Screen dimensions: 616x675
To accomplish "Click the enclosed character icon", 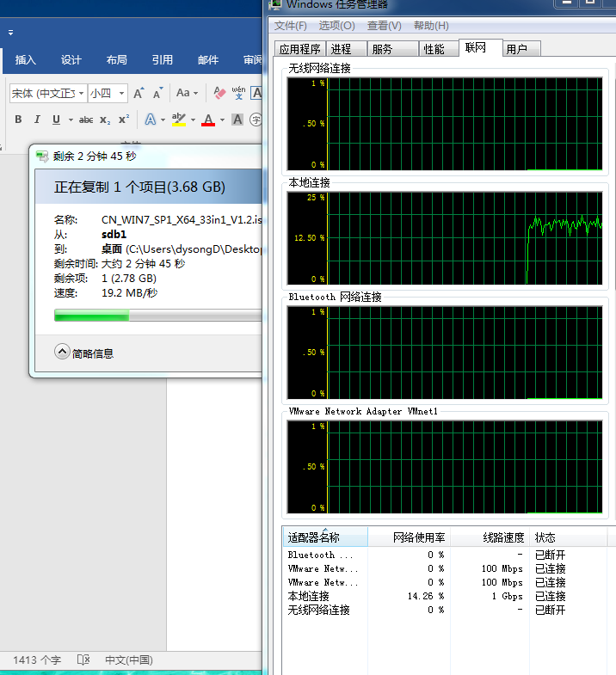I will click(256, 120).
